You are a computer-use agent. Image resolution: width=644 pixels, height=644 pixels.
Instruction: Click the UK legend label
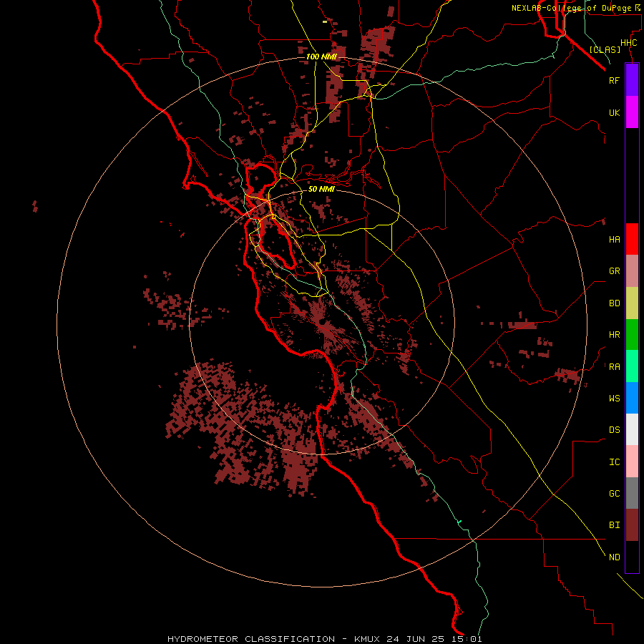pyautogui.click(x=615, y=112)
